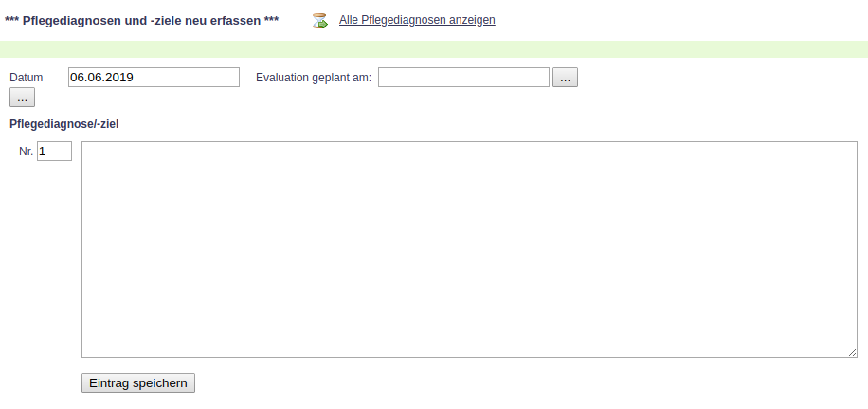Open the 'Alle Pflegediagnosen anzeigen' link
The width and height of the screenshot is (868, 409).
click(417, 20)
